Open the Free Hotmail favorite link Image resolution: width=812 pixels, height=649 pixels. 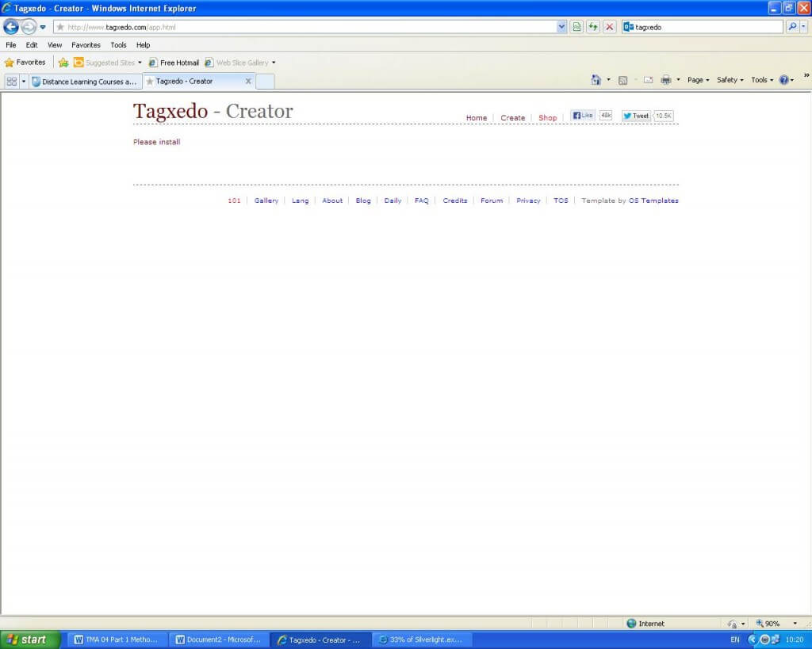(x=174, y=63)
